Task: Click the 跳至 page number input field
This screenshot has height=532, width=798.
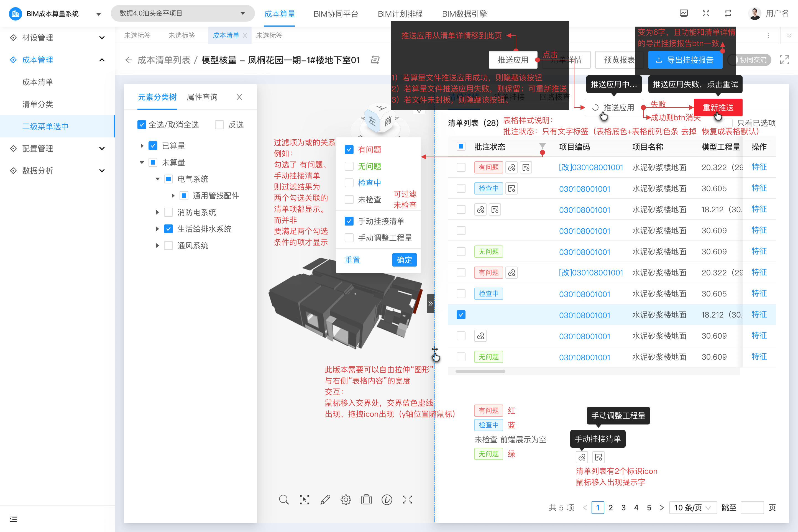Action: tap(752, 508)
